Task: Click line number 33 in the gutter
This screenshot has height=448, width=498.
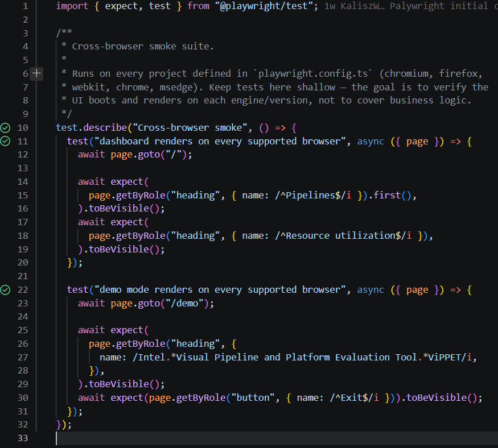Action: [23, 438]
